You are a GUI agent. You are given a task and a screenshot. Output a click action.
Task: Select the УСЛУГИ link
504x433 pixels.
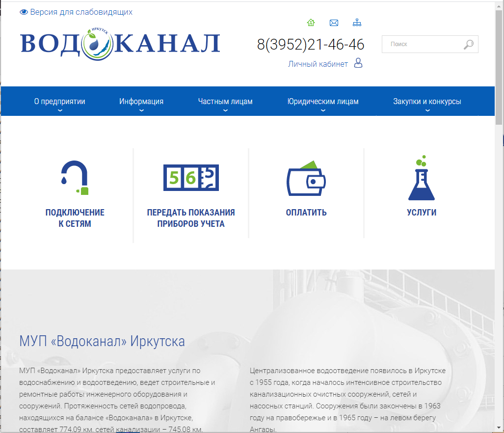point(422,213)
